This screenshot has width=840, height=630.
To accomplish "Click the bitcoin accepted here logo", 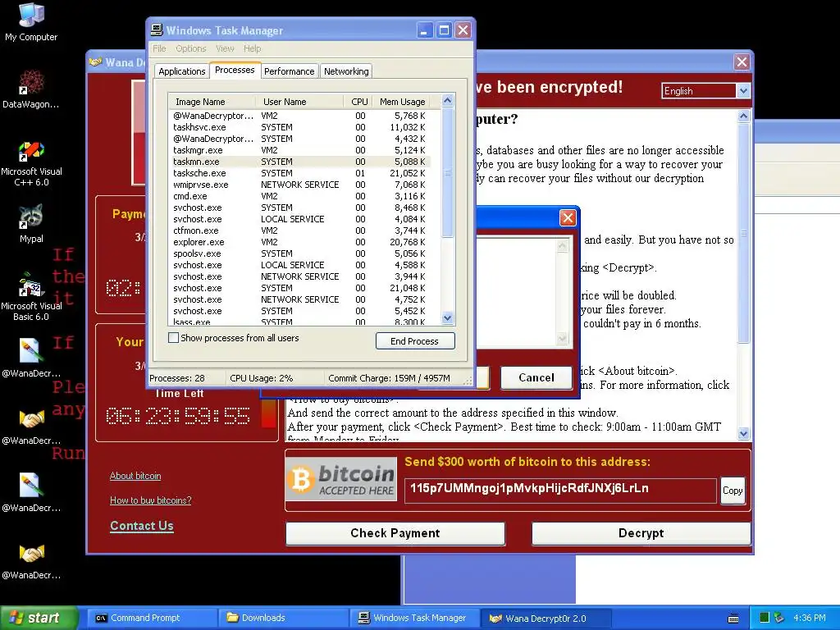I will point(341,479).
